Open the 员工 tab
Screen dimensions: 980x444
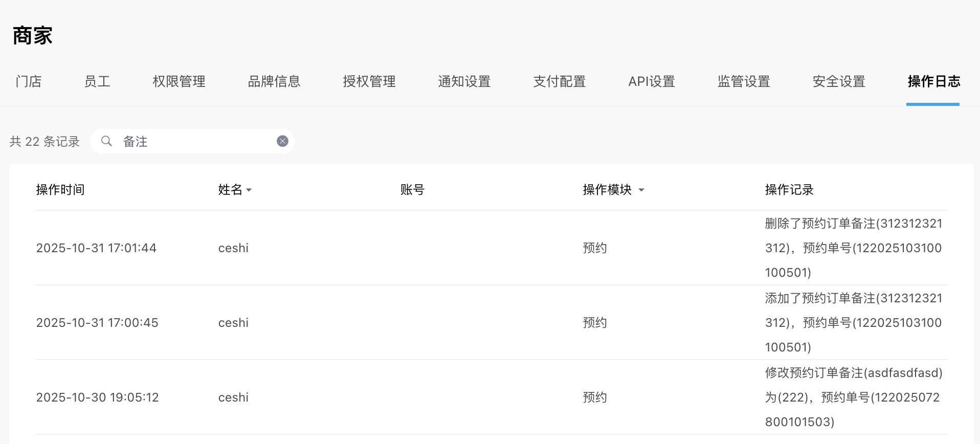click(x=97, y=81)
